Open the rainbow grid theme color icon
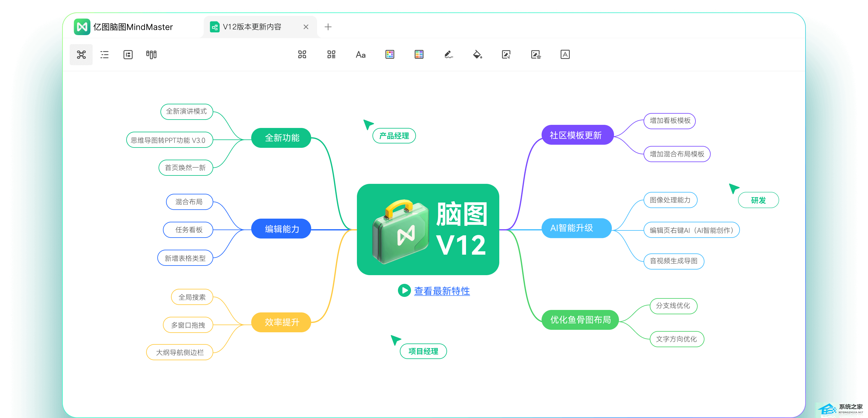 coord(390,55)
